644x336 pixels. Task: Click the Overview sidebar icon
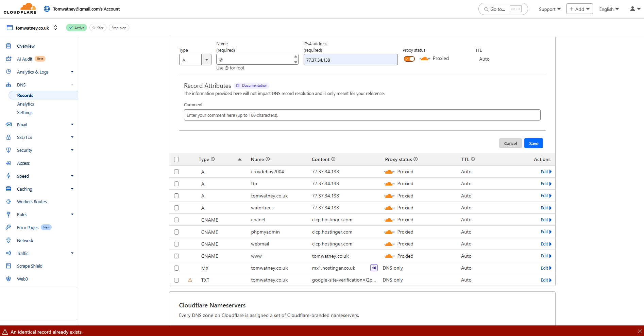click(9, 46)
